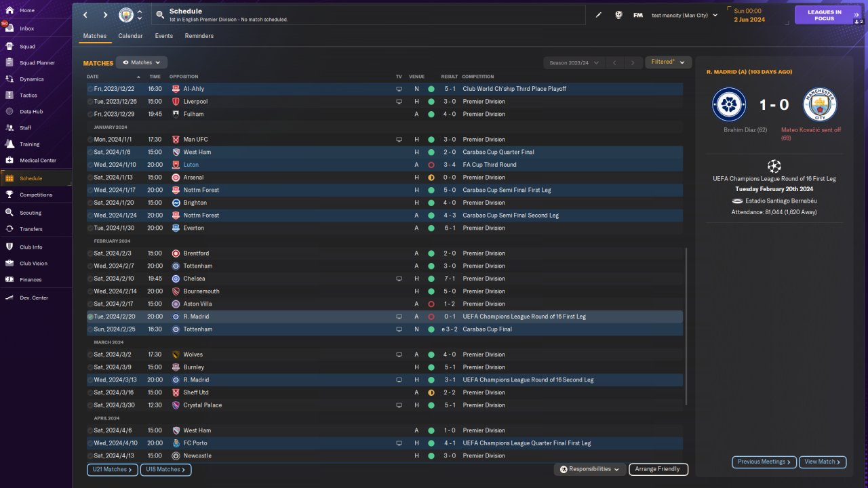Open the Filtered dropdown
Viewport: 868px width, 488px height.
click(x=668, y=62)
